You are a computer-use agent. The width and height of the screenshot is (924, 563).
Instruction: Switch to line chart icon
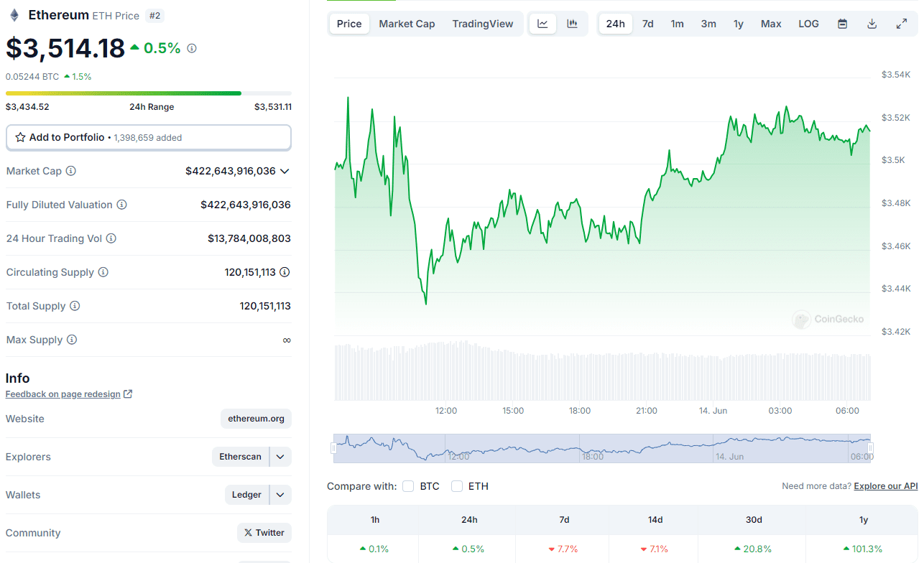coord(543,24)
